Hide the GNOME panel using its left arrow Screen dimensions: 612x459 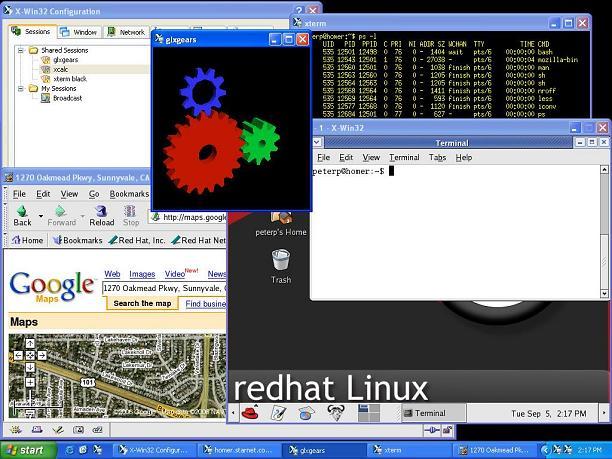233,413
